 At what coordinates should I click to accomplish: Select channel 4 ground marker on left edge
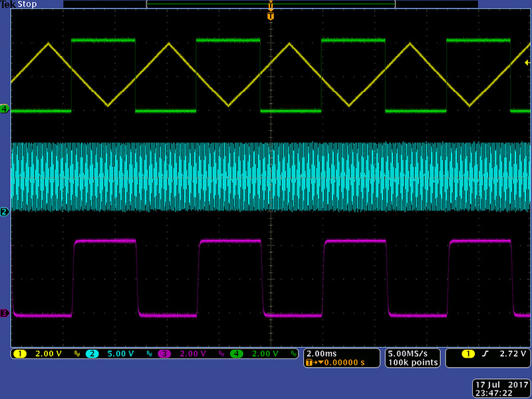click(x=5, y=108)
